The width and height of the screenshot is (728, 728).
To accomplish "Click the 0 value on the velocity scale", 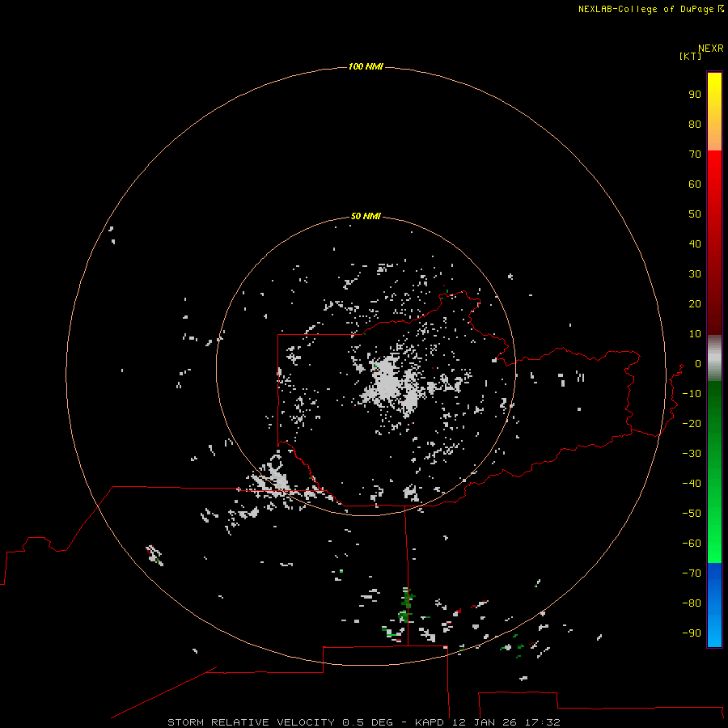I will (x=698, y=364).
